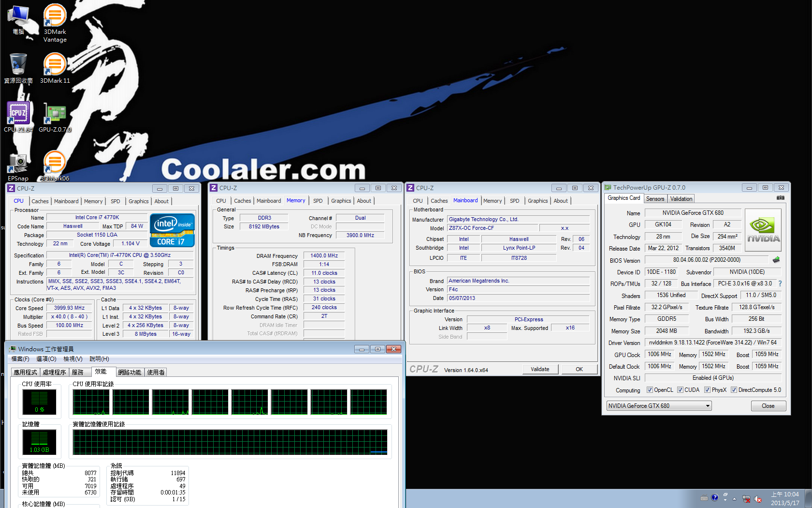Open Memory tab in Mainboard CPU-Z window

(493, 201)
